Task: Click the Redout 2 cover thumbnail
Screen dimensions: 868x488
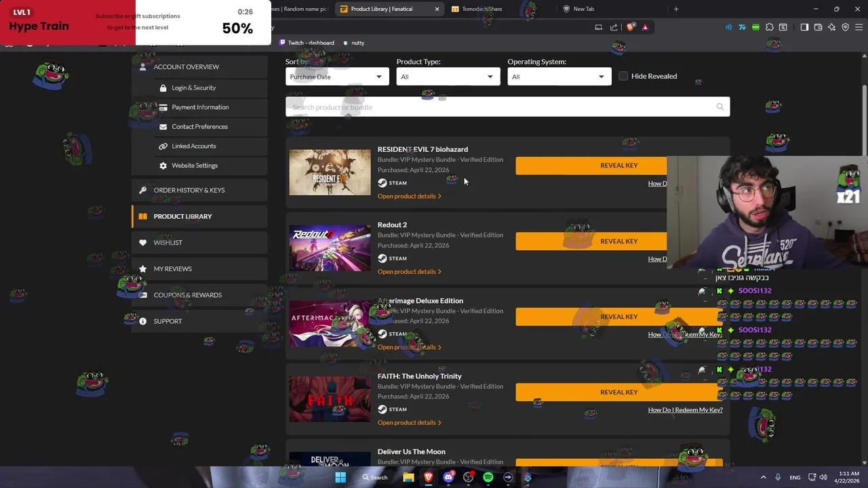Action: coord(330,248)
